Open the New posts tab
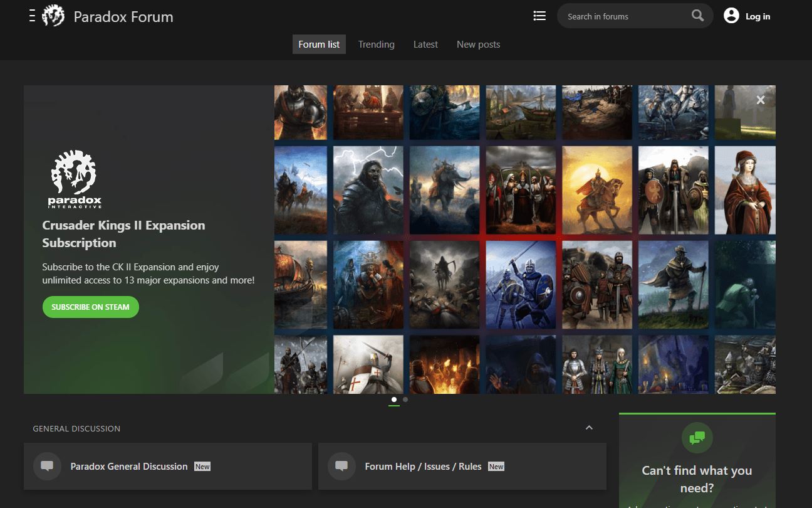Viewport: 812px width, 508px height. 478,45
